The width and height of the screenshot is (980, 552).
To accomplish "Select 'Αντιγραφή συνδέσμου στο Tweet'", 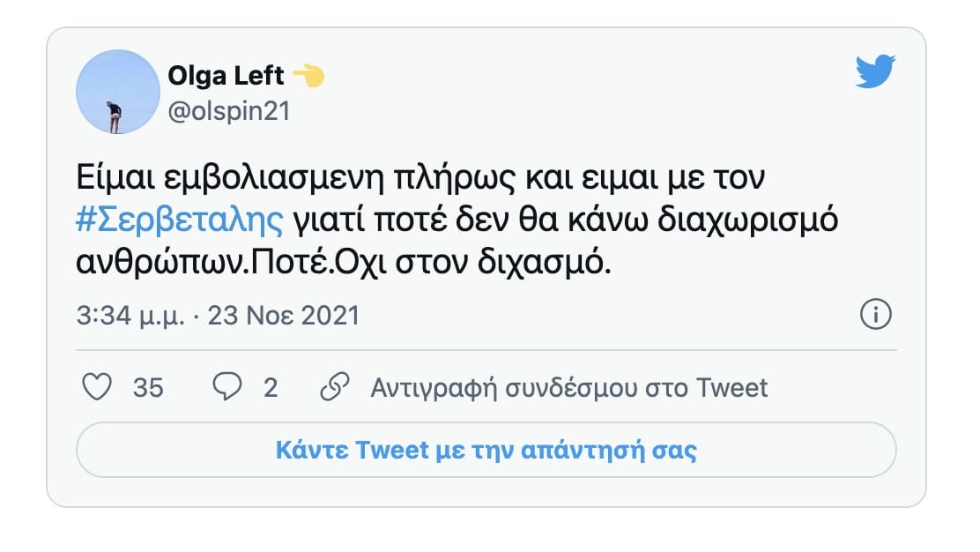I will [569, 386].
